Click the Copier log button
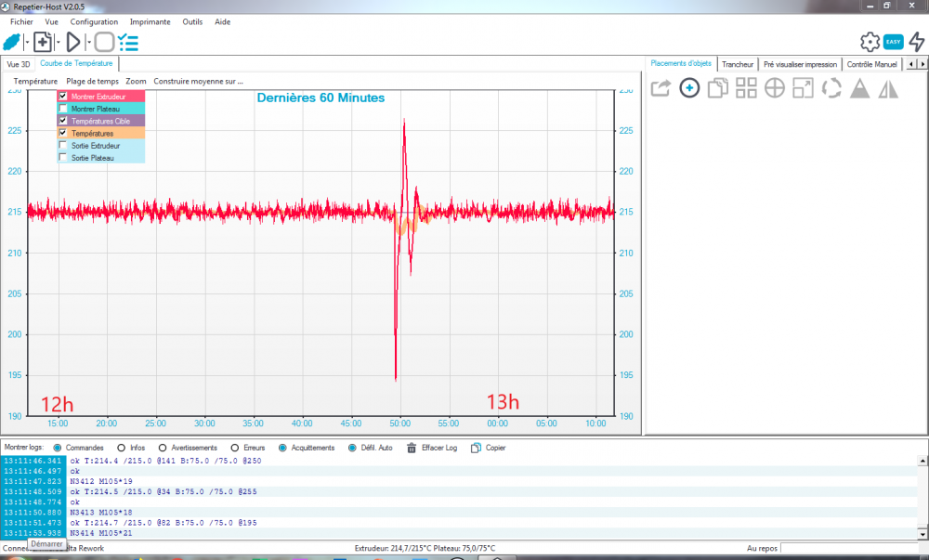The height and width of the screenshot is (560, 929). click(489, 449)
